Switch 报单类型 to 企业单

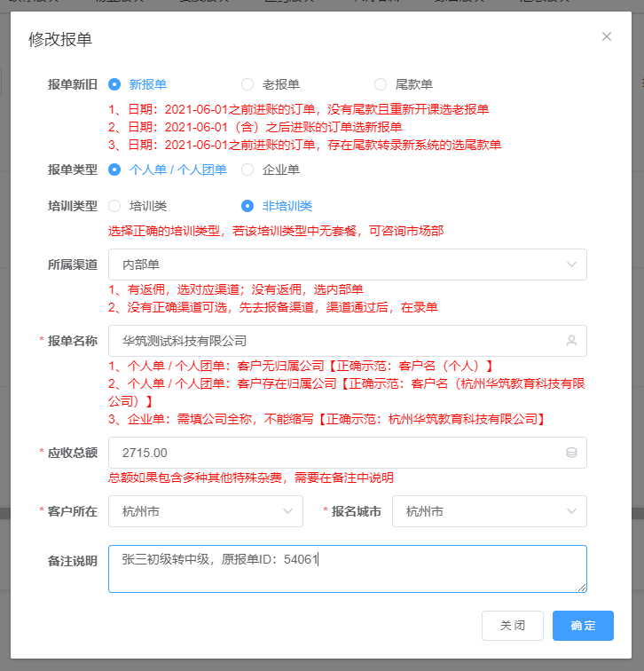pyautogui.click(x=247, y=170)
